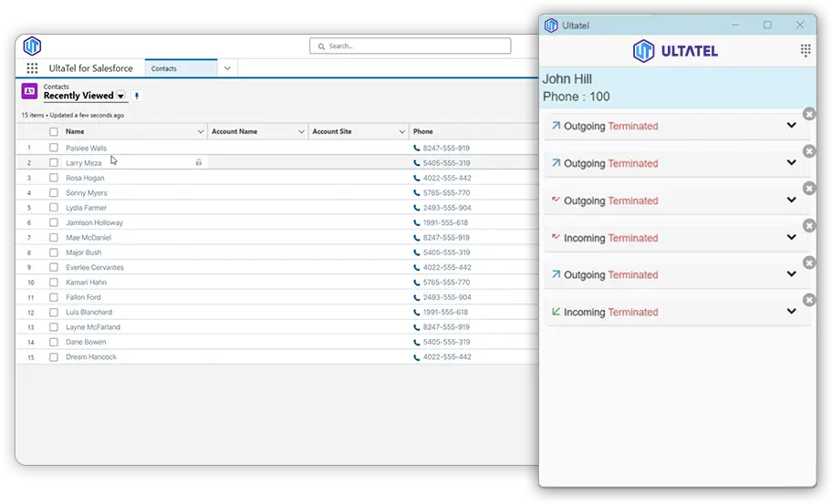Open the navigation tab chevron menu beside Contacts
Screen dimensions: 832x504
tap(227, 68)
